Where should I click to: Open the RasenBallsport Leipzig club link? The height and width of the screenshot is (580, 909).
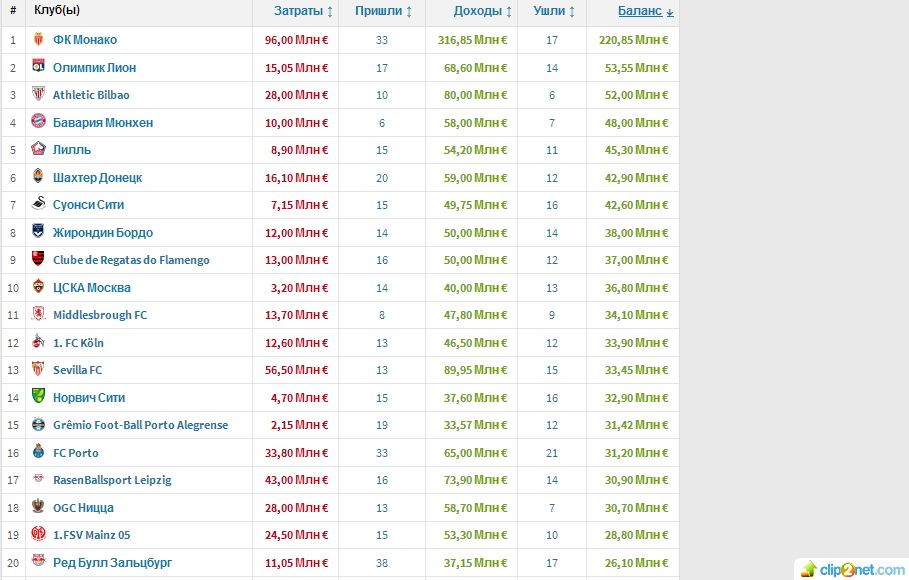click(x=112, y=480)
